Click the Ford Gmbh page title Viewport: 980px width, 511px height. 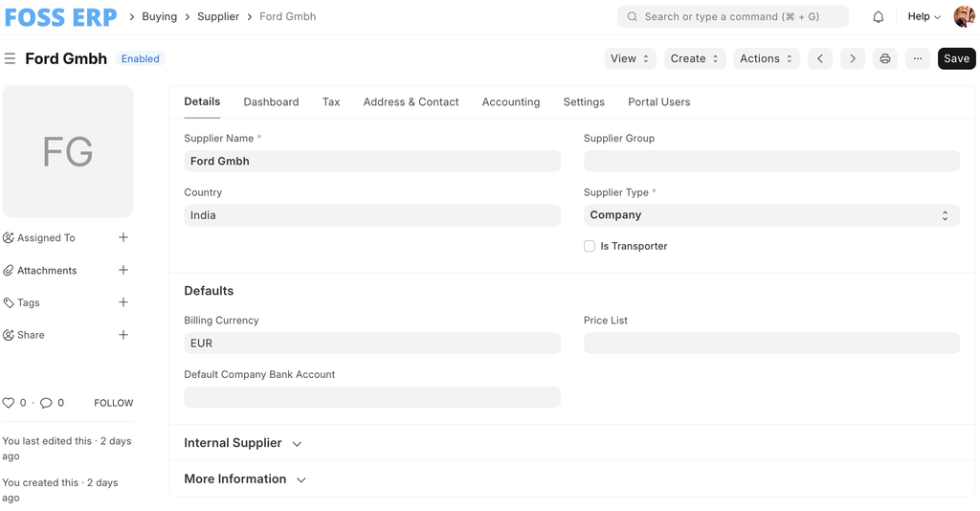(66, 58)
